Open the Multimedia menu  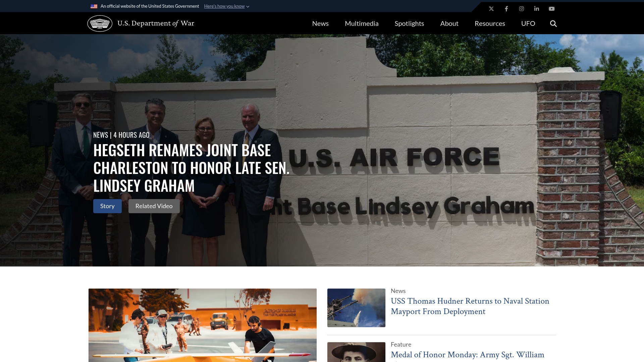362,23
